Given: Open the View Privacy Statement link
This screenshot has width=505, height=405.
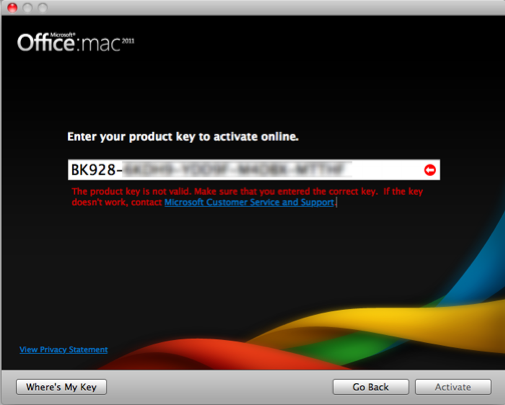Looking at the screenshot, I should 64,349.
